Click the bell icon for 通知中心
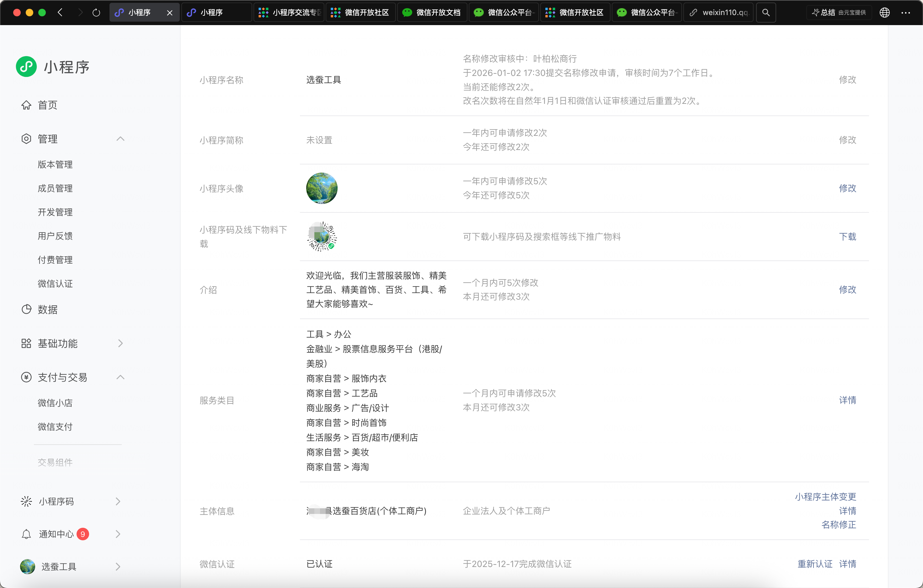This screenshot has height=588, width=923. click(x=26, y=534)
